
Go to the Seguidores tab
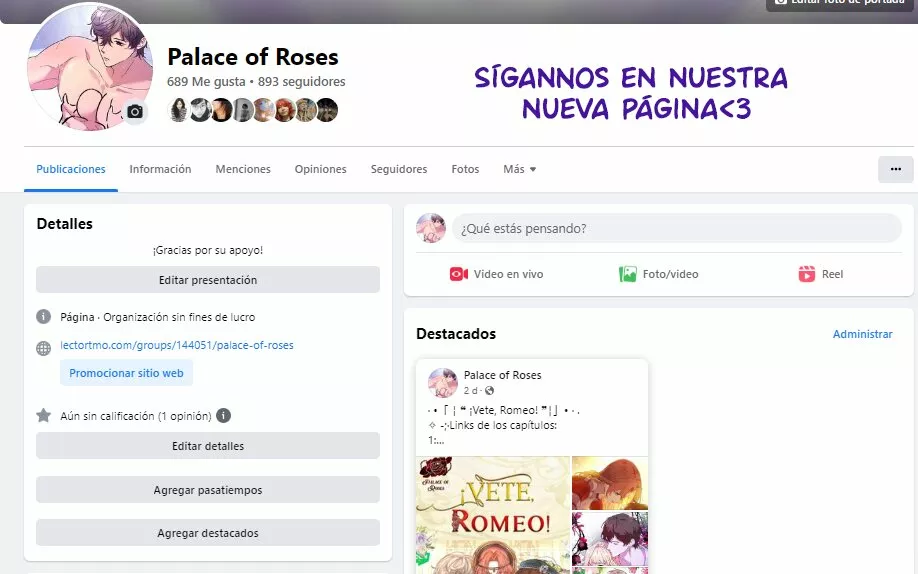click(399, 169)
